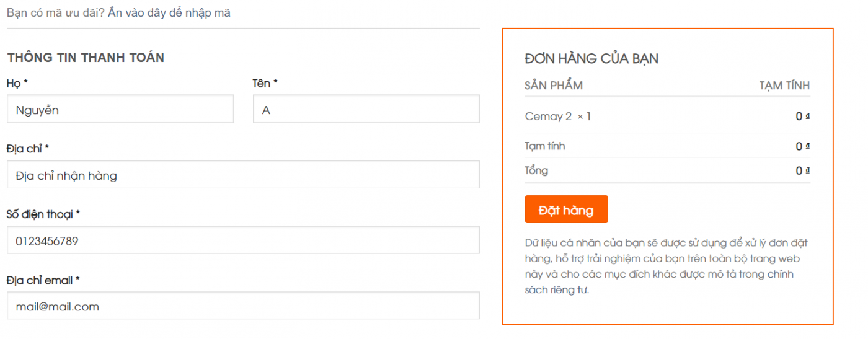This screenshot has width=868, height=339.
Task: Click the SẢN PHẨM column header
Action: point(554,86)
